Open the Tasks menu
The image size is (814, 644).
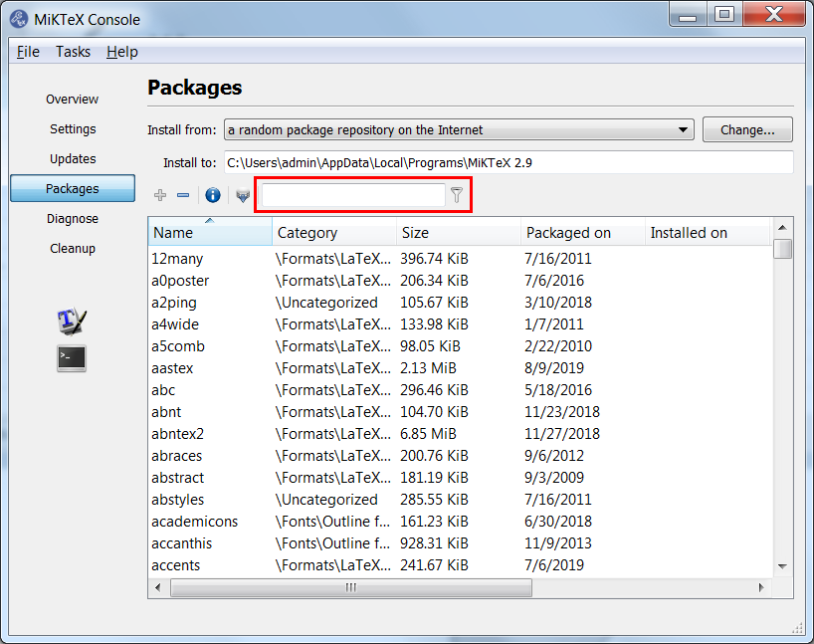click(x=74, y=52)
